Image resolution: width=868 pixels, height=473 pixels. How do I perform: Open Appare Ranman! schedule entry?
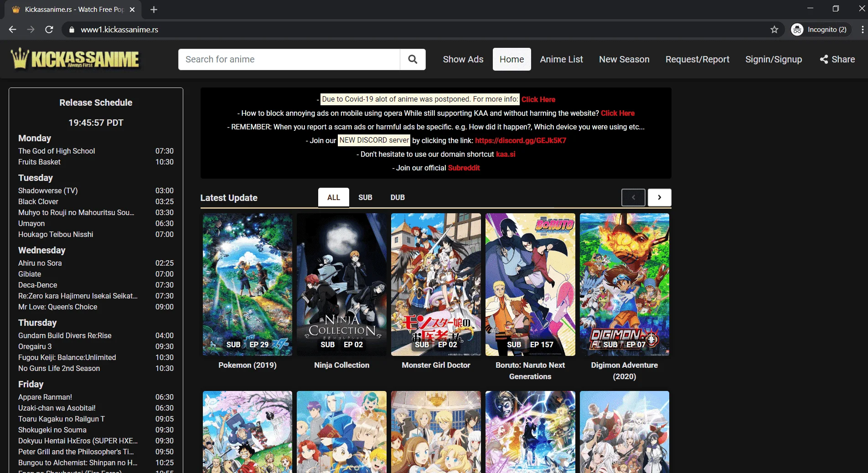point(45,397)
